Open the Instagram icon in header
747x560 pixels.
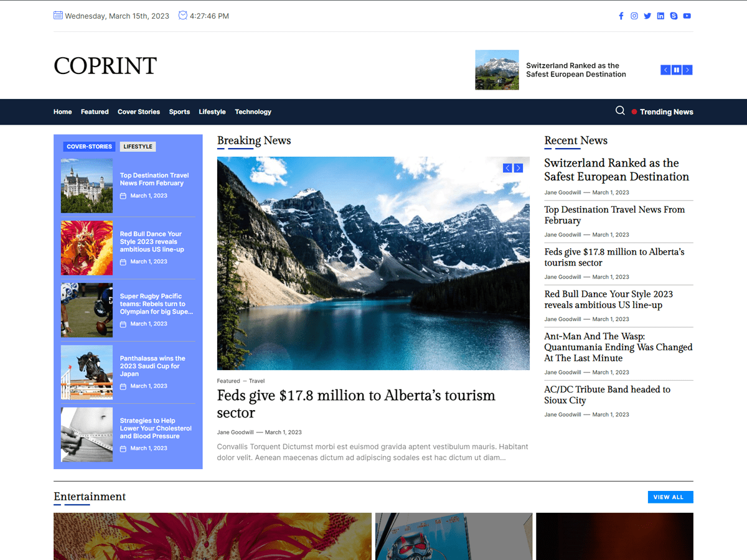click(x=634, y=16)
